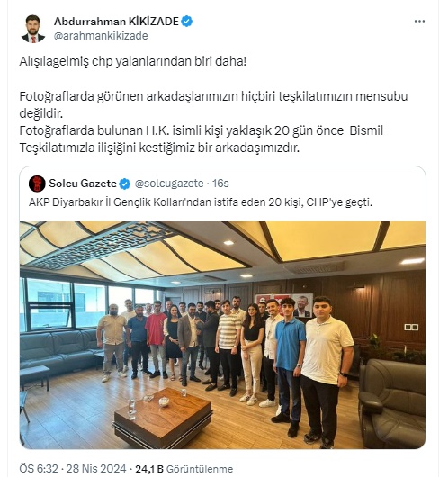Click the Solcu Gazete red fist avatar
The width and height of the screenshot is (448, 477).
(37, 184)
